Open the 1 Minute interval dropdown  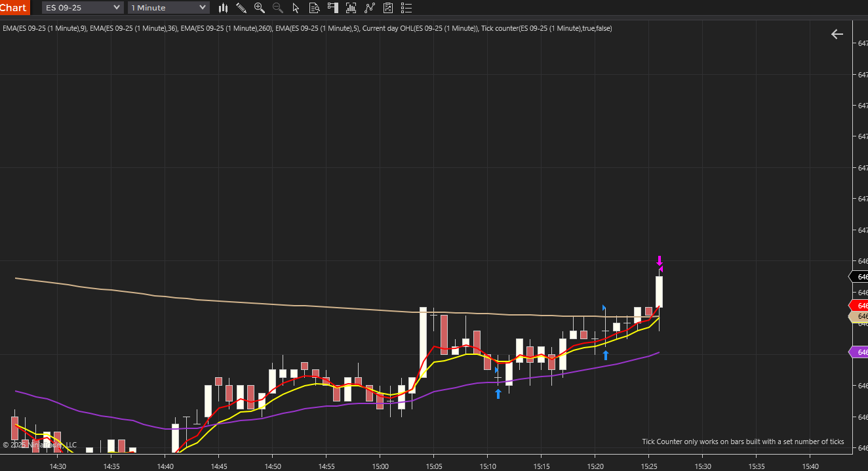pyautogui.click(x=168, y=7)
